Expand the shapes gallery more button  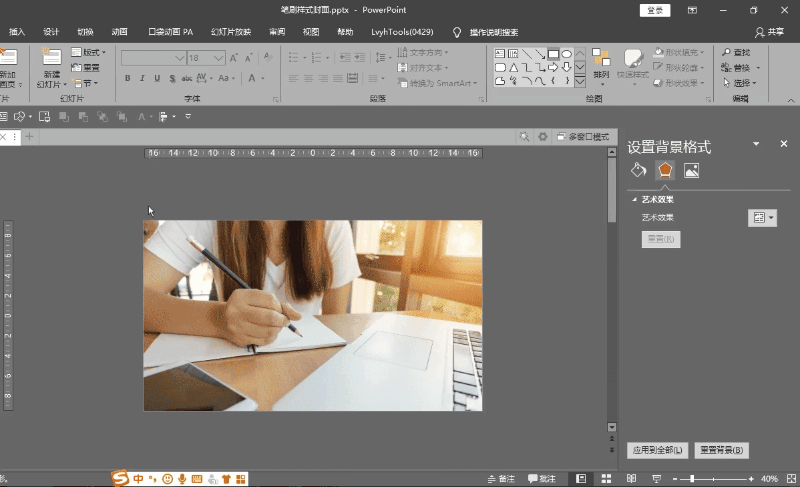click(x=580, y=81)
